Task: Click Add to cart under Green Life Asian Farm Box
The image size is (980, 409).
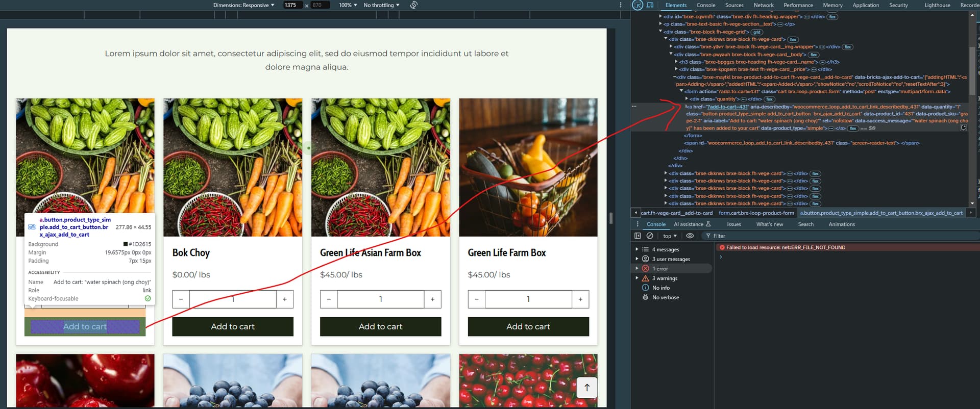Action: [x=381, y=327]
